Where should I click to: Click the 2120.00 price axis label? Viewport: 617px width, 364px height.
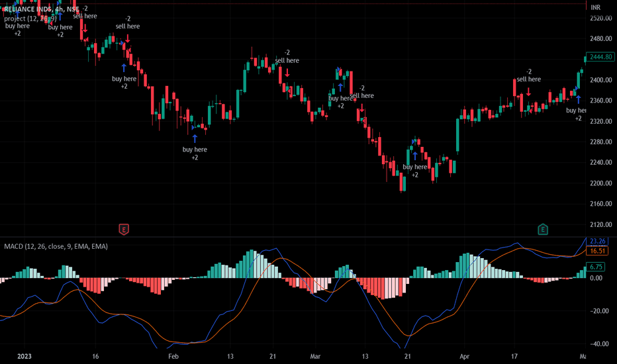601,224
